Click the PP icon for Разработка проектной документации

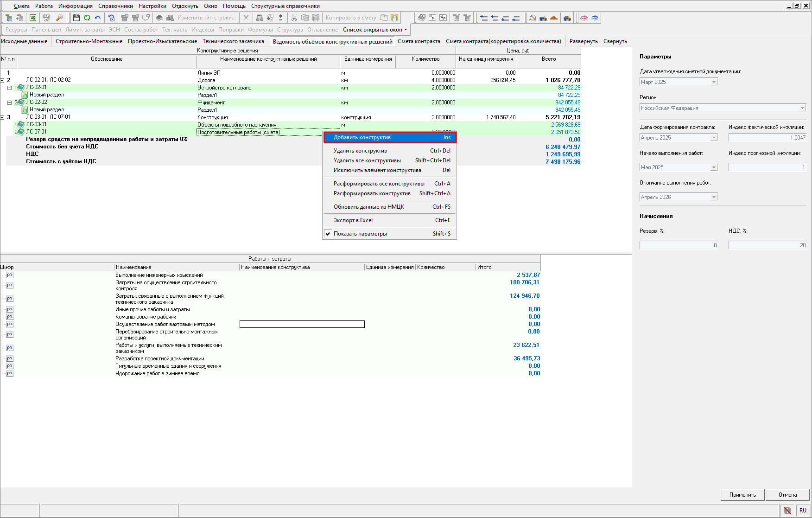click(10, 358)
